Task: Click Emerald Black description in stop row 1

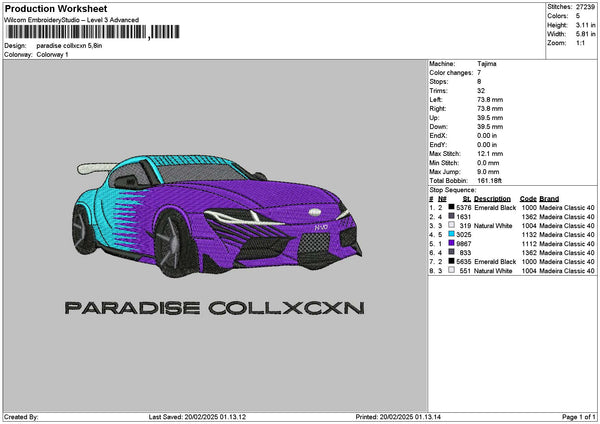Action: [495, 207]
